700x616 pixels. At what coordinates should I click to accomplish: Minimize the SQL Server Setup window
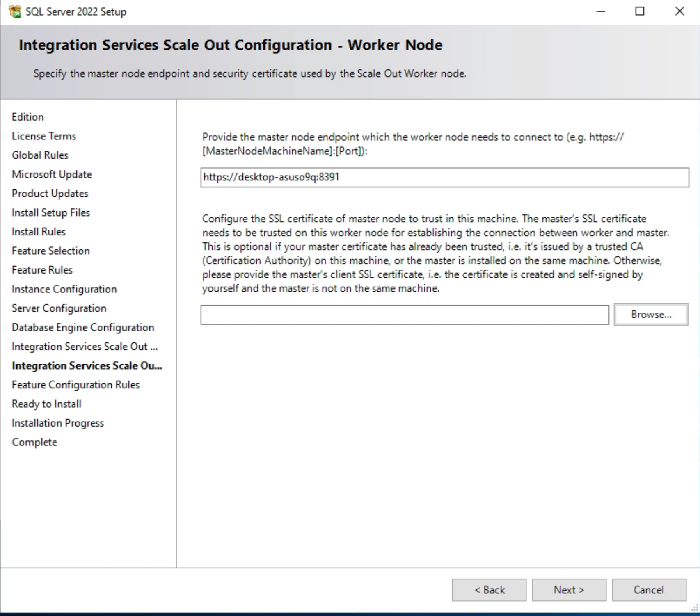(601, 11)
